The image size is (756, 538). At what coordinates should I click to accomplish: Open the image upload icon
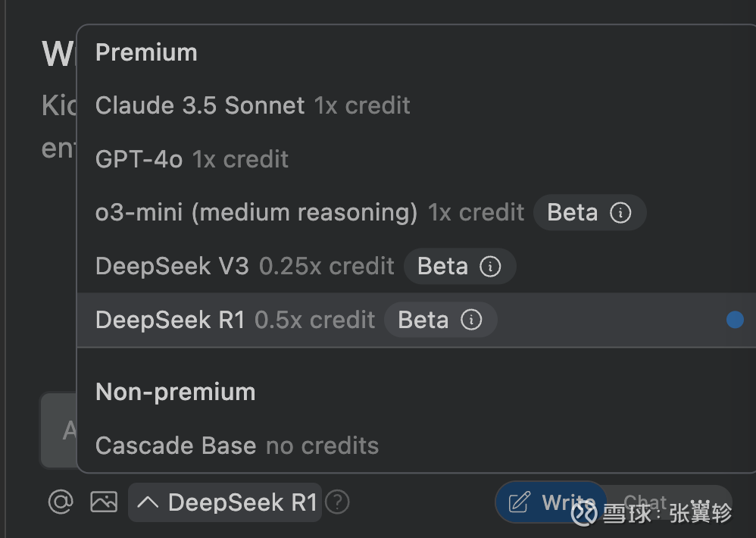(104, 502)
